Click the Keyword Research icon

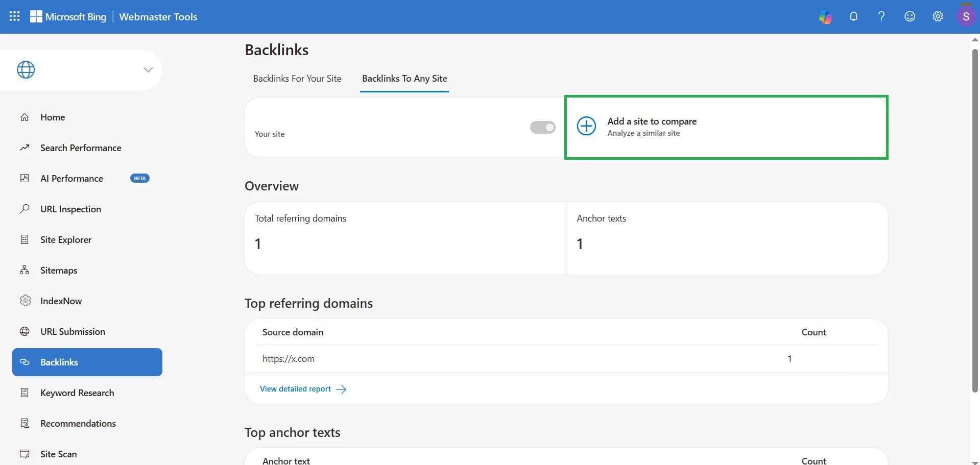click(25, 393)
